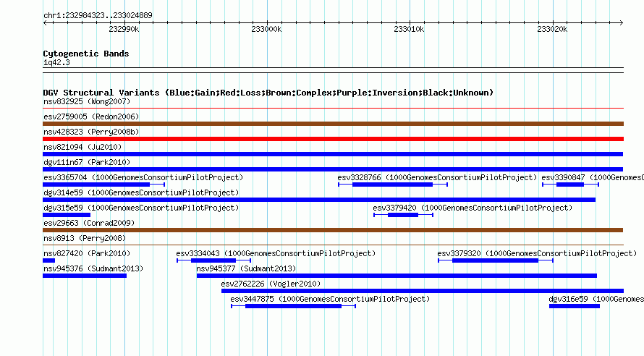Select the Cytogenetic Bands track title
Viewport: 644px width, 356px height.
86,54
